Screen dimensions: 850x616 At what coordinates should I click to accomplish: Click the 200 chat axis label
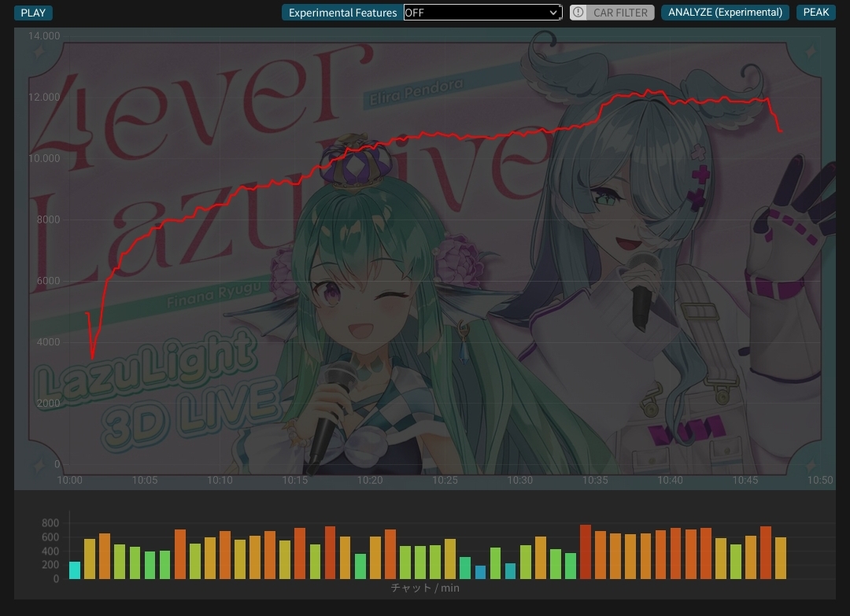tap(50, 565)
